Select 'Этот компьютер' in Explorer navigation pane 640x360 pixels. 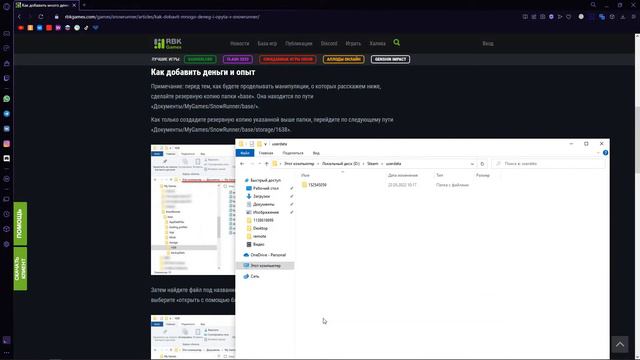tap(265, 265)
